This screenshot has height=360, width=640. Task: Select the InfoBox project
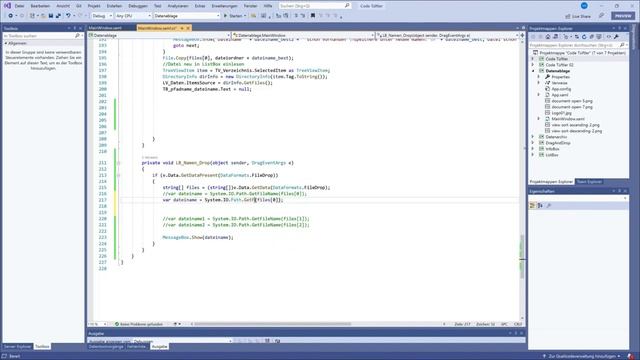(x=552, y=149)
